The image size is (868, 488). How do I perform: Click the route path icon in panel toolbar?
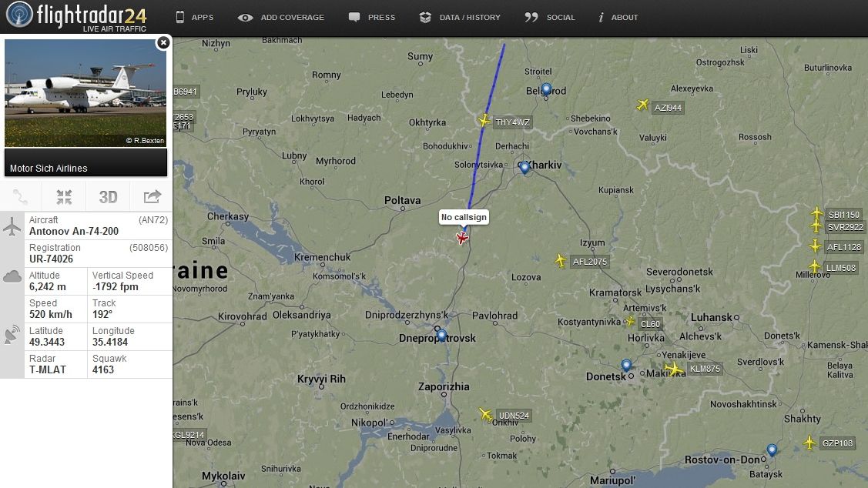(21, 197)
